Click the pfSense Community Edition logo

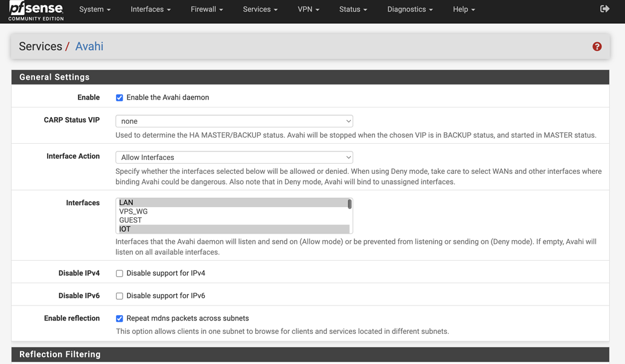(x=36, y=11)
